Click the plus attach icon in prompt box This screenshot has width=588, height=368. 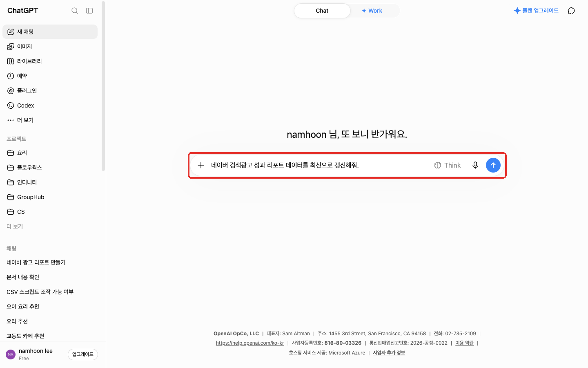point(201,165)
